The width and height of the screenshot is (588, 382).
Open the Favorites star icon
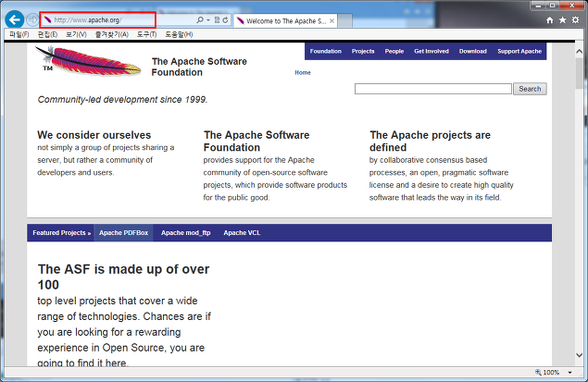[562, 19]
